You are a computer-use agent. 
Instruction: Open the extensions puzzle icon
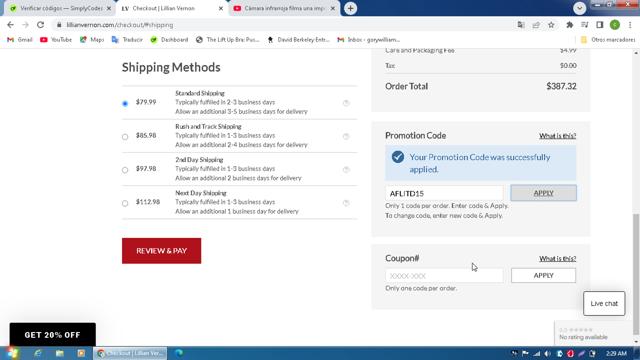point(569,25)
